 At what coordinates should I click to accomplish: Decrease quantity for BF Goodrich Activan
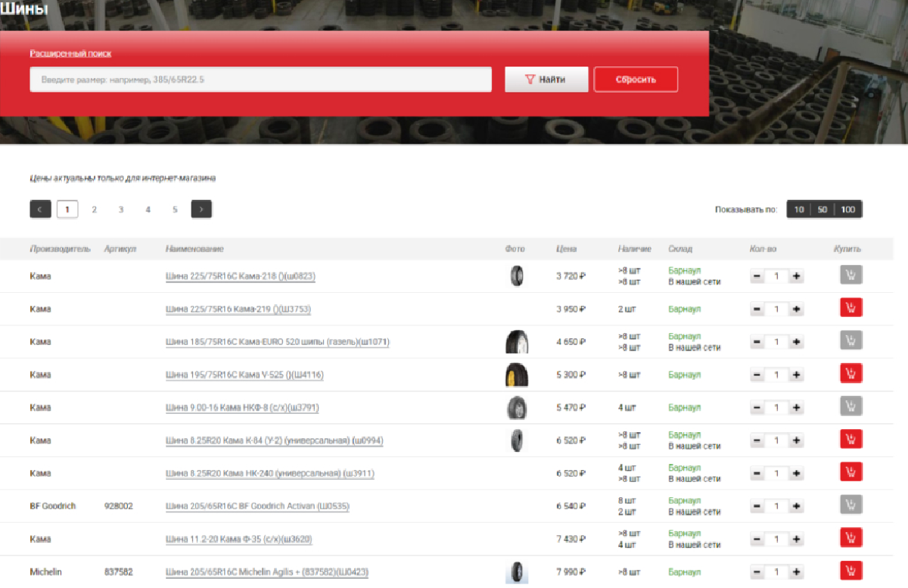(757, 506)
